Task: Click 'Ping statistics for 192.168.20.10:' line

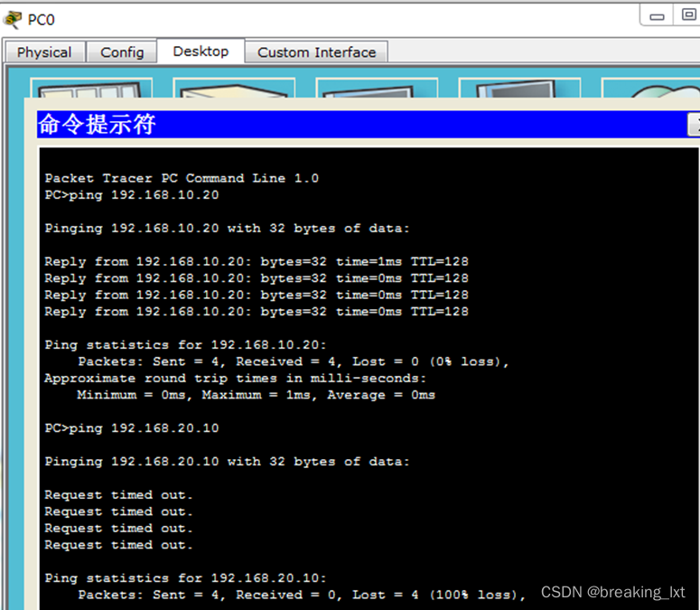Action: [186, 577]
